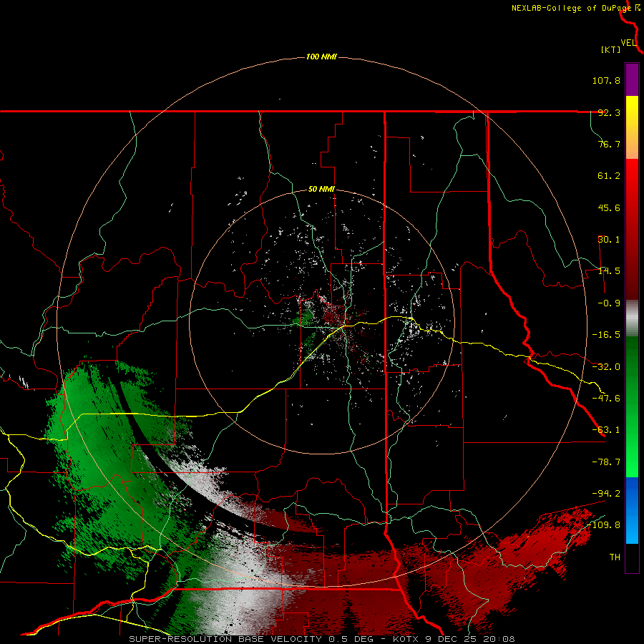
Task: Click the -47.6 velocity scale value
Action: pos(606,399)
